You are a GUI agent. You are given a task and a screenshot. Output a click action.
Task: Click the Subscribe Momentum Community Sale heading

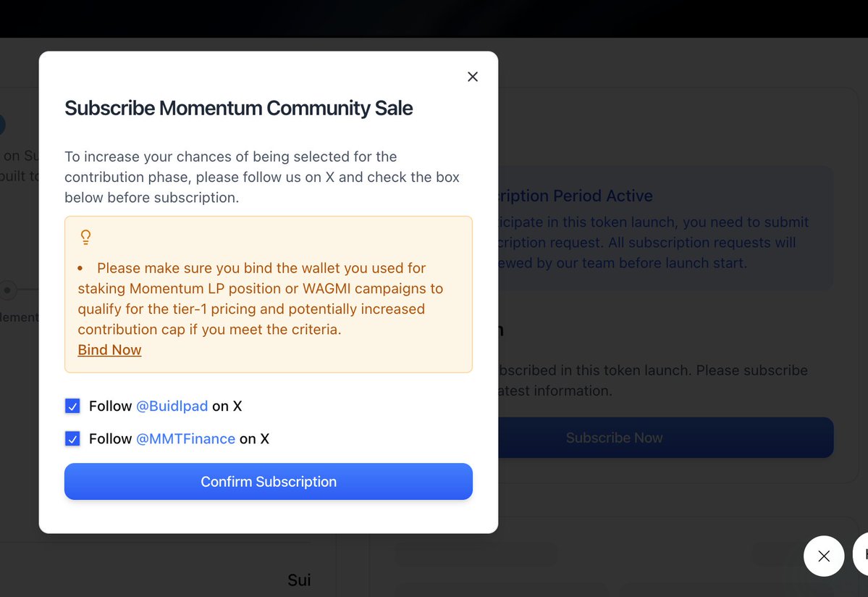pyautogui.click(x=238, y=109)
